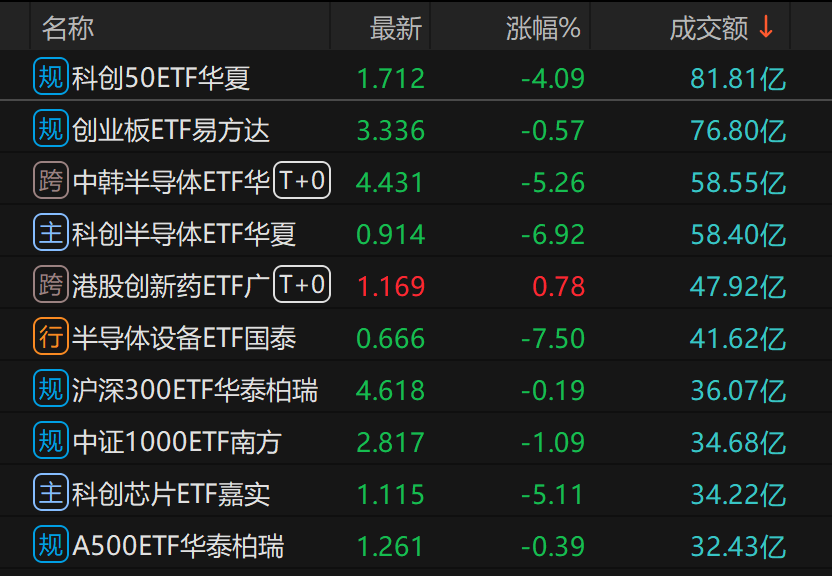Open the 创业板ETF易方达 fund name
This screenshot has height=576, width=832.
[x=170, y=130]
